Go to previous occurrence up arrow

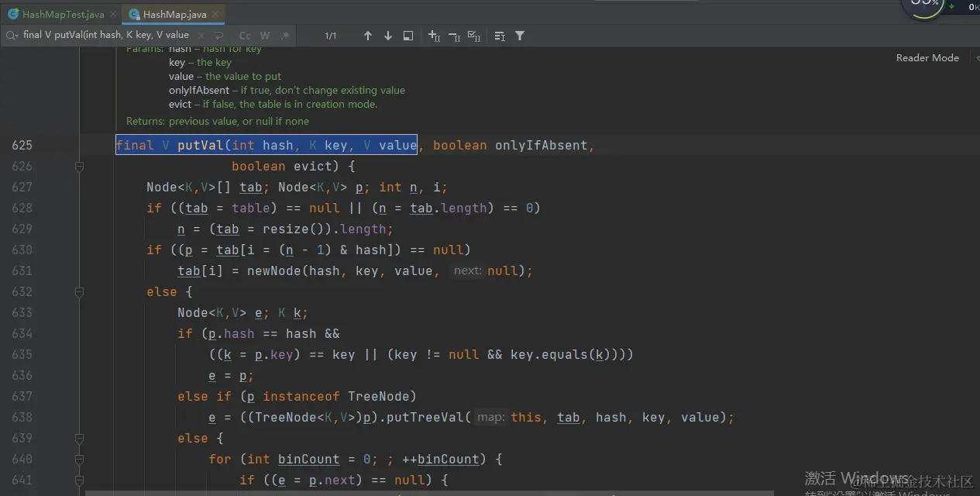click(x=368, y=36)
